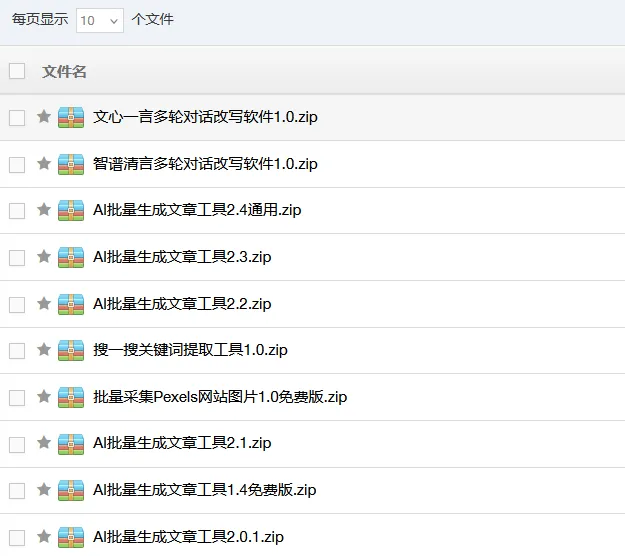The image size is (625, 556).
Task: Check the box for 搜一搜关键词提取工具1.0.zip
Action: (x=17, y=351)
